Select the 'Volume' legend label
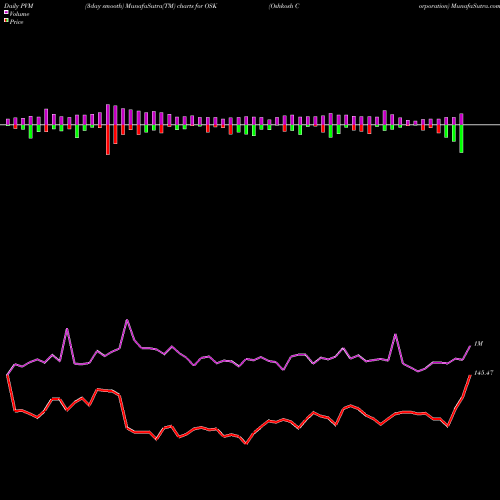 coord(19,14)
